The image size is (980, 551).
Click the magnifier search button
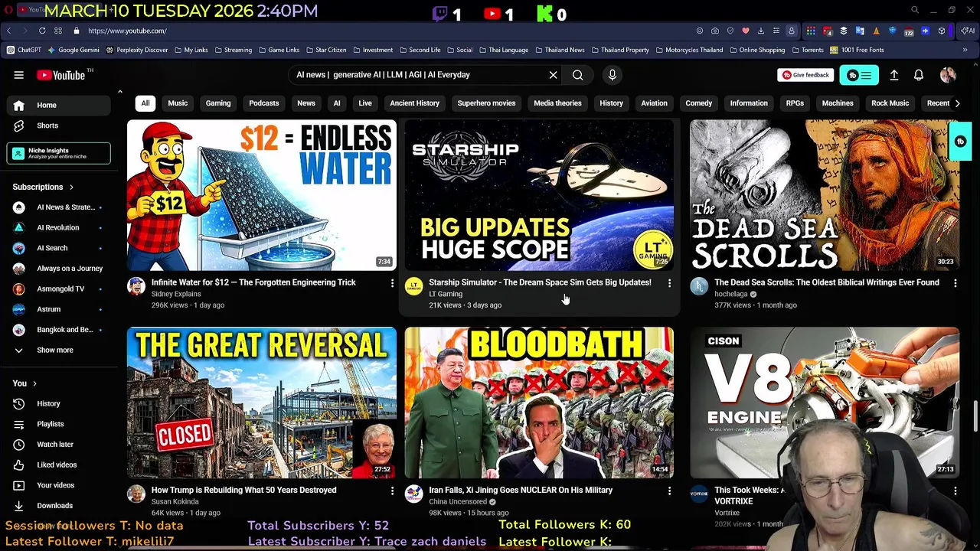click(x=578, y=75)
